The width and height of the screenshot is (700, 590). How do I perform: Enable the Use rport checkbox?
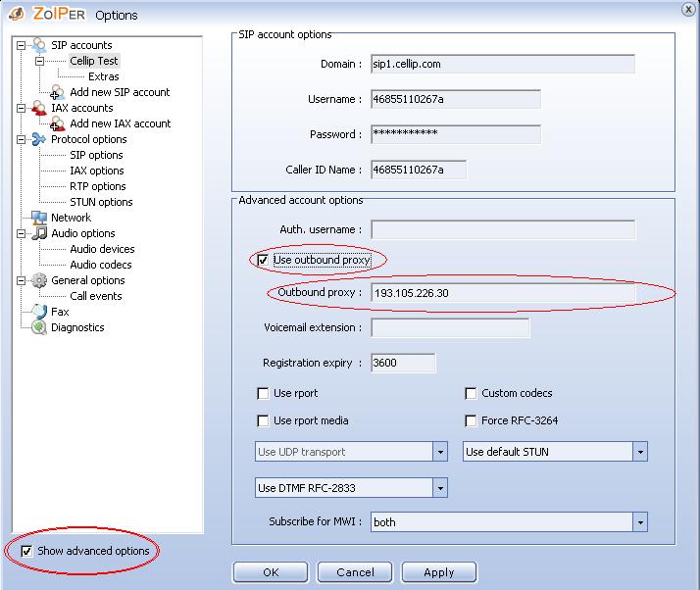click(x=263, y=393)
